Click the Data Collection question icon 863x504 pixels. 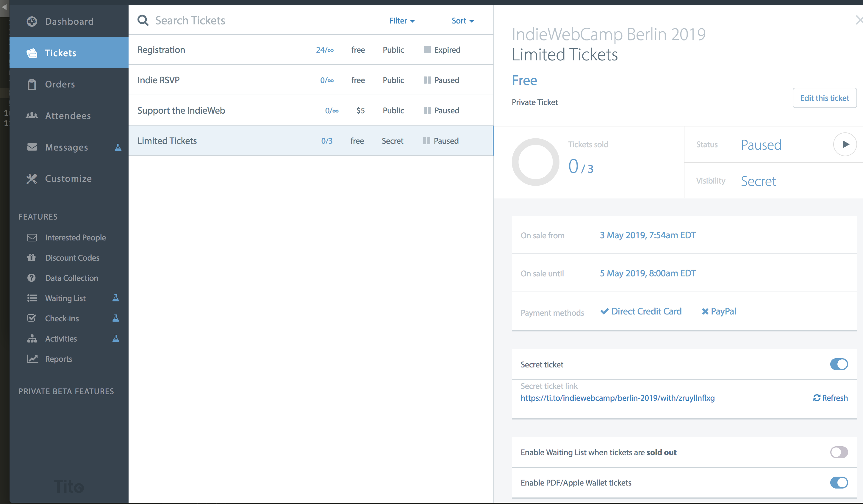32,278
